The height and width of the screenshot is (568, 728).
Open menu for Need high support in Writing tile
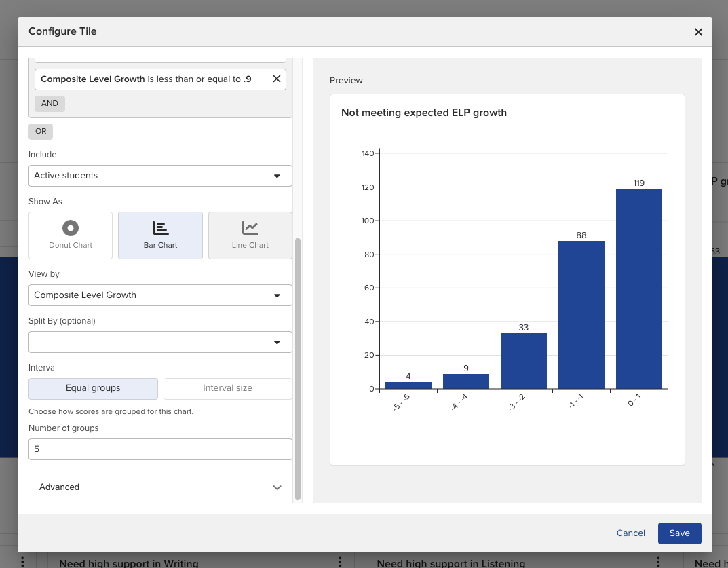pos(341,562)
